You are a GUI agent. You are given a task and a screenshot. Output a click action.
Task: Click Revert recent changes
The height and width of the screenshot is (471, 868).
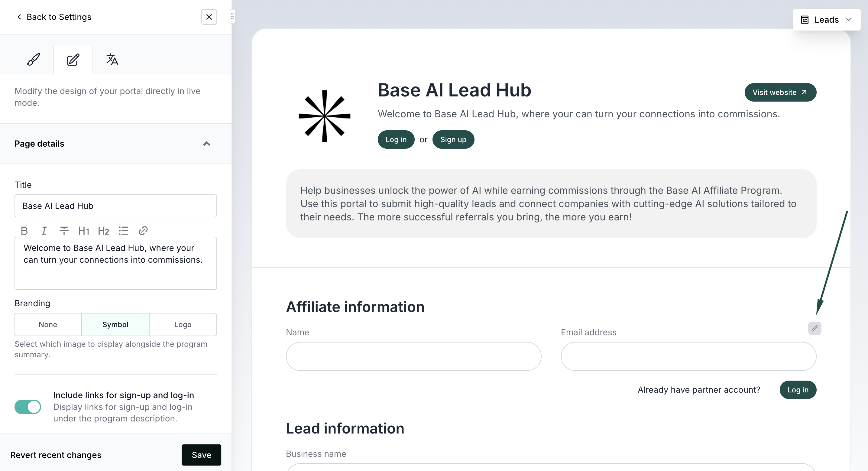click(56, 455)
